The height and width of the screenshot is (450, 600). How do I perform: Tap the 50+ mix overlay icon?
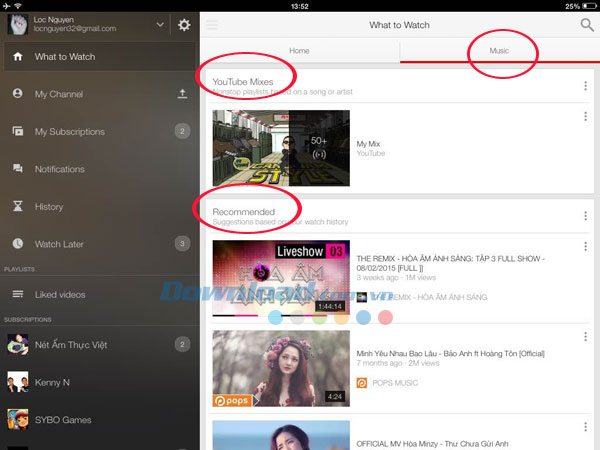pyautogui.click(x=319, y=147)
